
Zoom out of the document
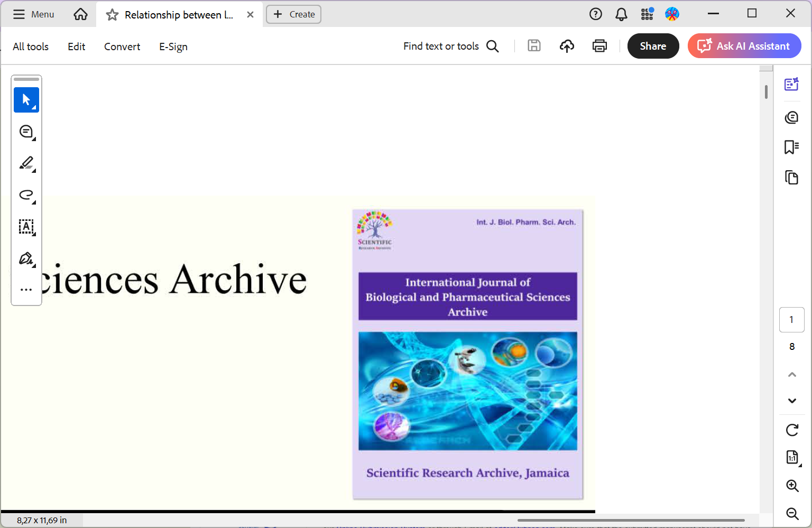[x=792, y=513]
